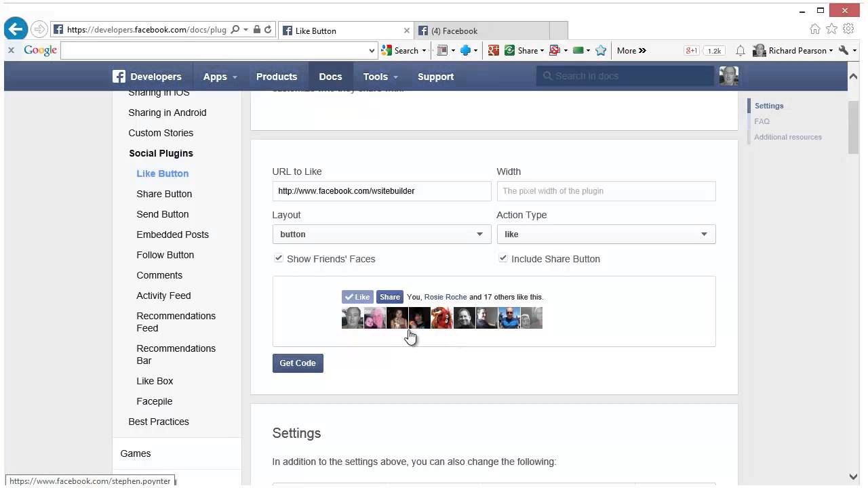Open the Richard Pearson account dropdown

tap(793, 50)
